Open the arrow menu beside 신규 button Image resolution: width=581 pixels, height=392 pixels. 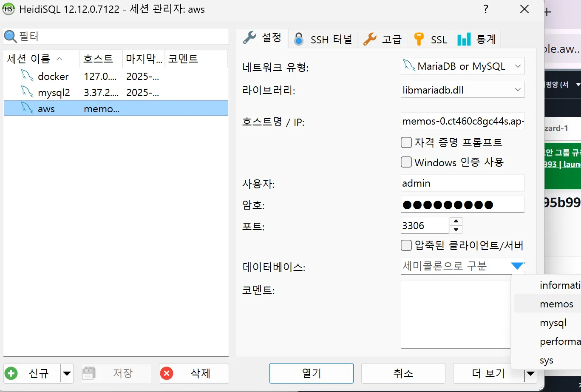[x=67, y=374]
